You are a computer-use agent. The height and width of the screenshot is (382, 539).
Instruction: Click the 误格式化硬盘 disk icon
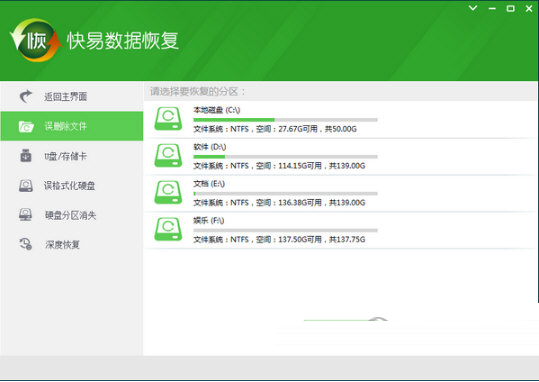(26, 186)
